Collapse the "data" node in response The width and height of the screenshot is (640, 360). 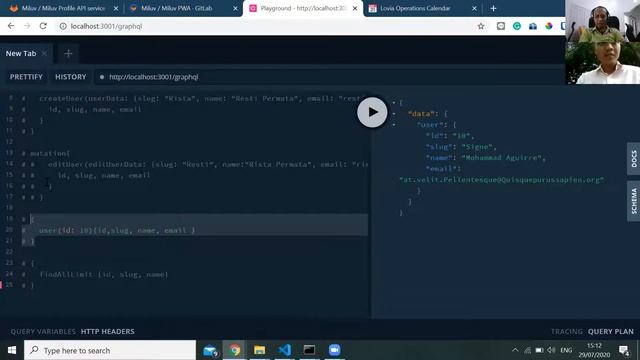click(394, 114)
